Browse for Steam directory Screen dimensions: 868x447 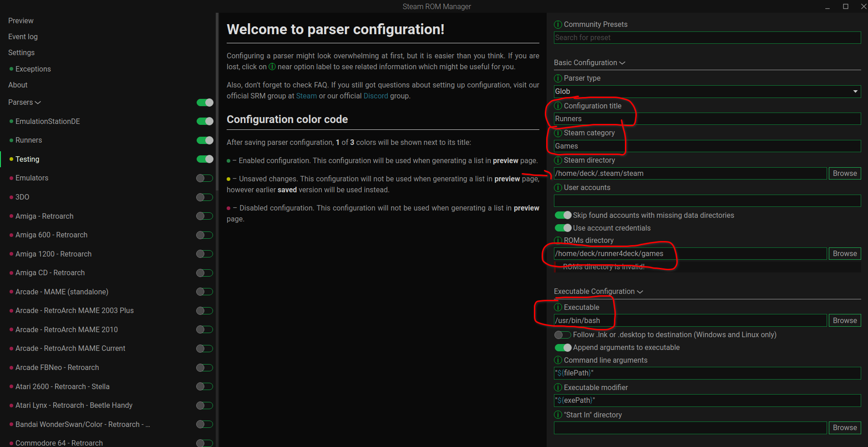point(845,174)
